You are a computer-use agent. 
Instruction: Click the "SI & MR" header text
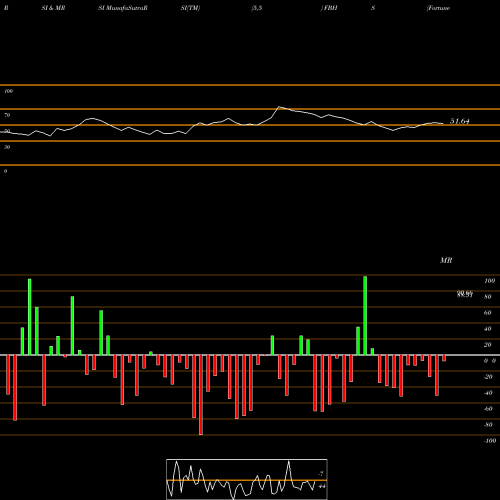tap(53, 8)
